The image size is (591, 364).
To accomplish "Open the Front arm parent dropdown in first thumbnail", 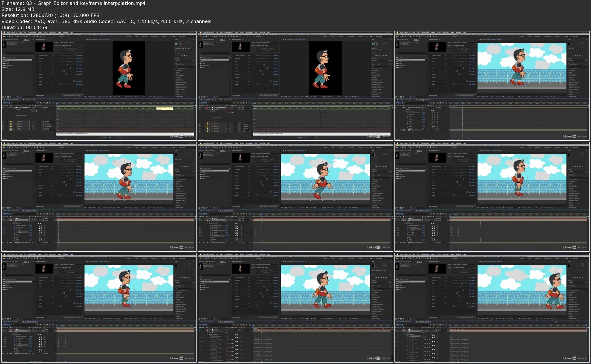I will click(x=48, y=121).
